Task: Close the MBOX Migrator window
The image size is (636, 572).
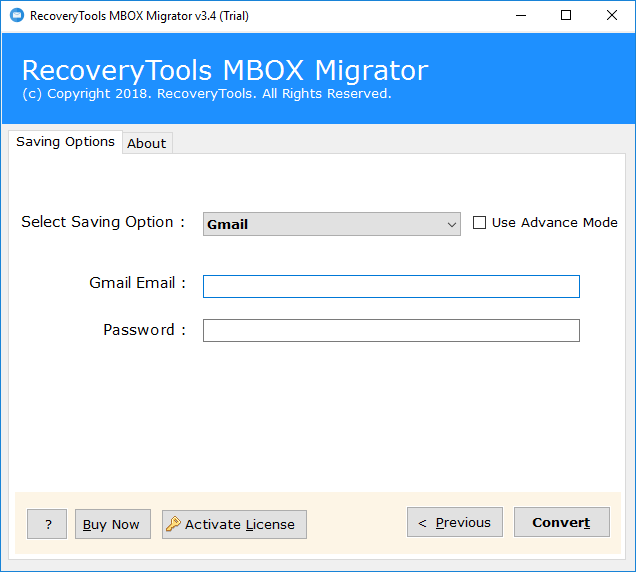Action: coord(612,15)
